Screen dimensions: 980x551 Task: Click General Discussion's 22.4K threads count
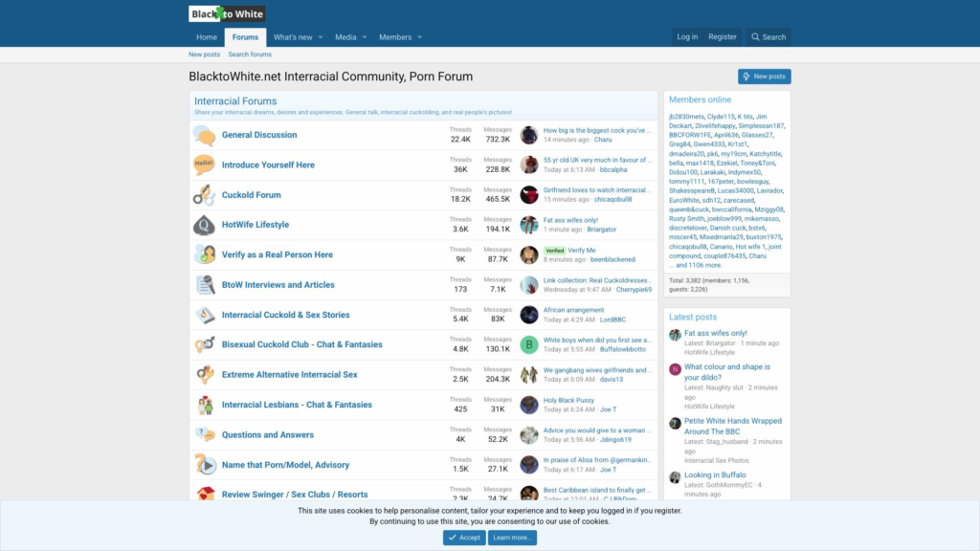click(x=460, y=140)
